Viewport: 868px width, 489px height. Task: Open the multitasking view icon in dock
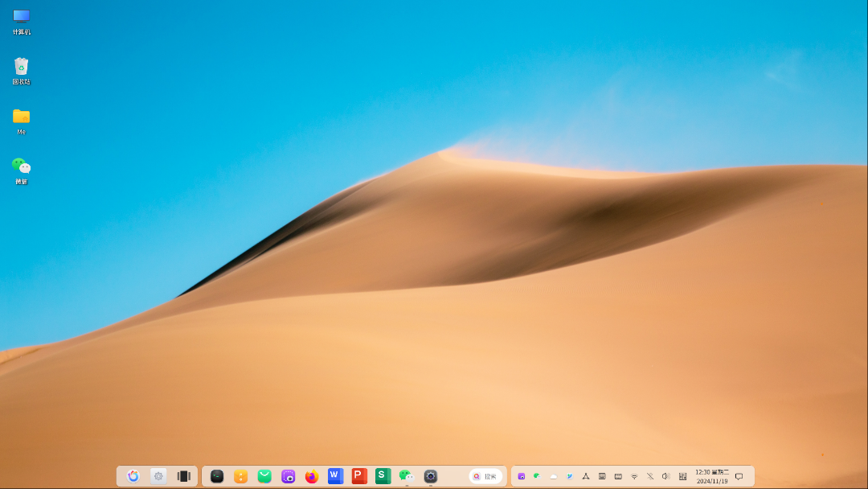(x=184, y=476)
